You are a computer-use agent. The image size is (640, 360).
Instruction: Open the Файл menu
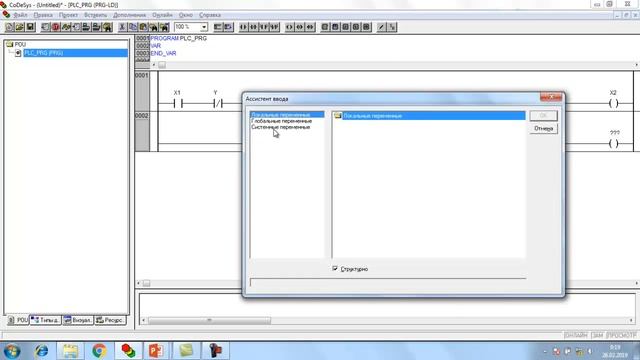tap(20, 15)
